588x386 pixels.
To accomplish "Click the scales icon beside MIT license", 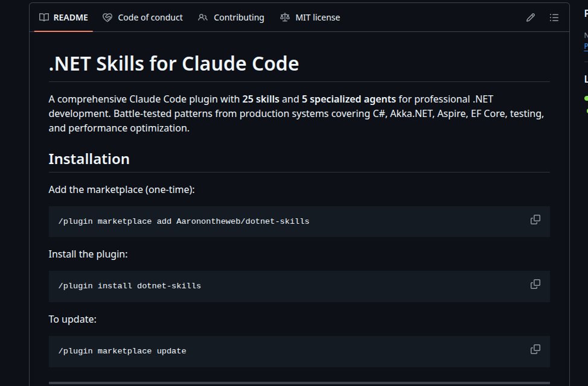I will coord(284,17).
